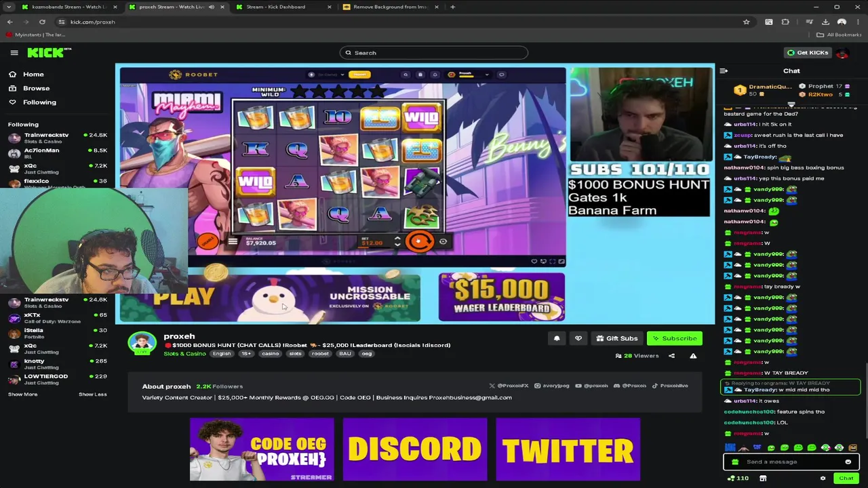
Task: Click Gift Subs button
Action: click(x=616, y=338)
